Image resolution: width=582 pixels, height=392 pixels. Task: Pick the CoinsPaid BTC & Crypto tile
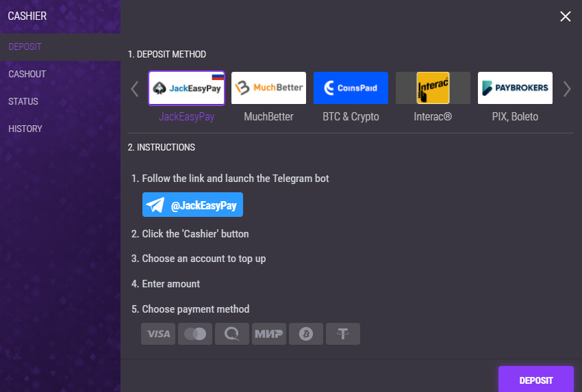tap(351, 88)
